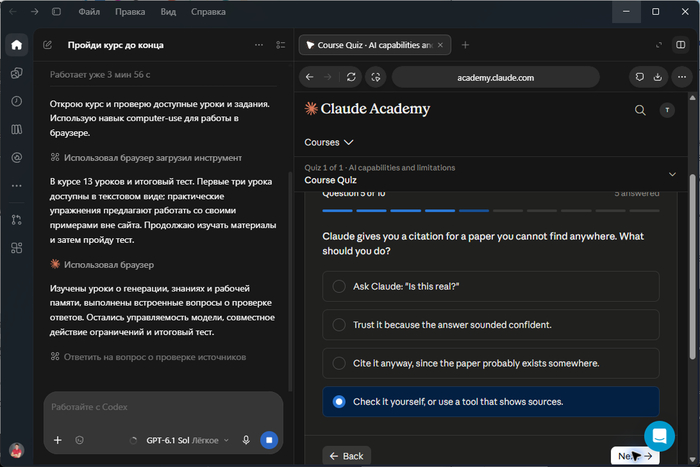Open the Правка menu
Screen dimensions: 700x467
pyautogui.click(x=130, y=12)
